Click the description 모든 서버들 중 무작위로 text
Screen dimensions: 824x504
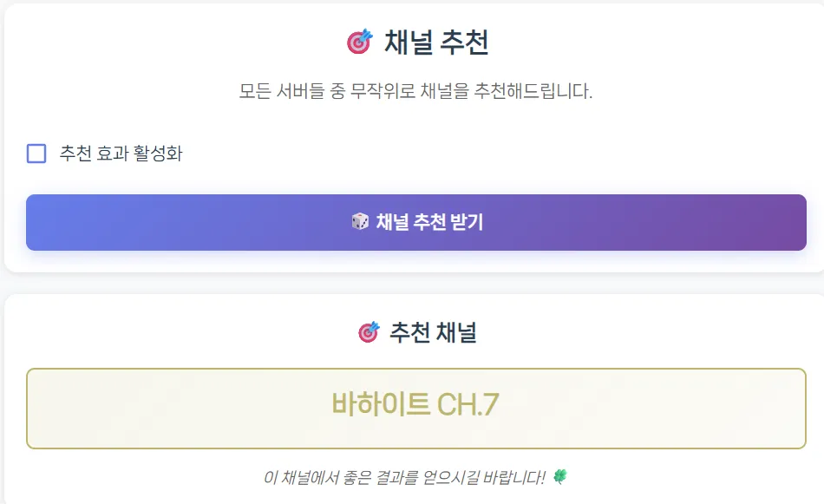click(x=347, y=91)
